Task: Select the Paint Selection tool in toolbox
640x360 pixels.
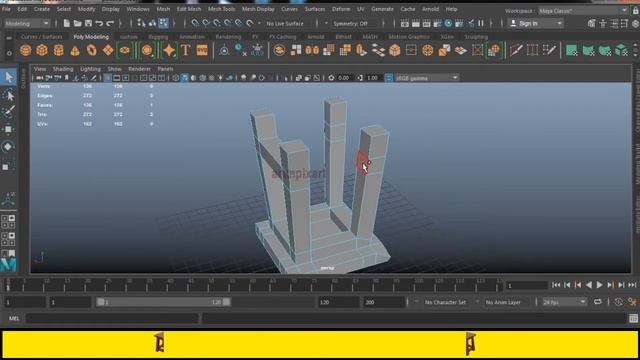Action: (9, 112)
